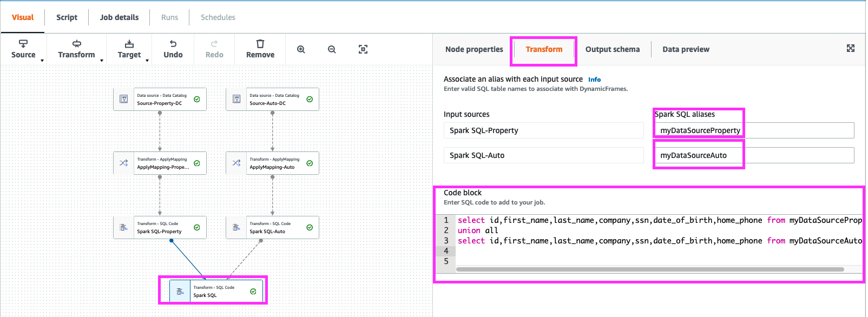This screenshot has width=868, height=317.
Task: Switch to the Script tab
Action: point(67,17)
